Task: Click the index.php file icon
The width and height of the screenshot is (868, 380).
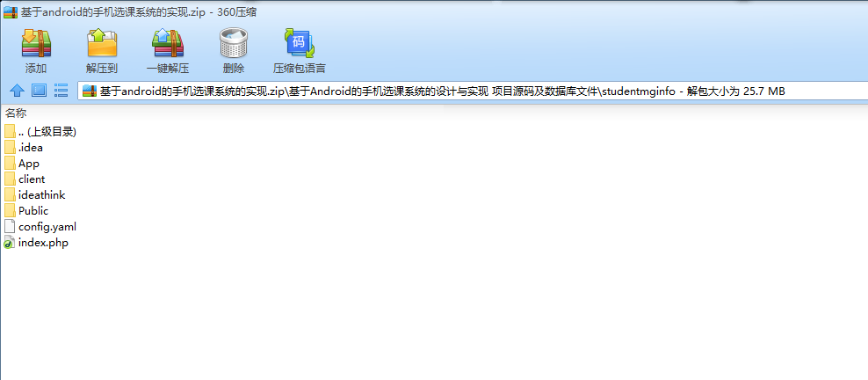Action: [x=10, y=243]
